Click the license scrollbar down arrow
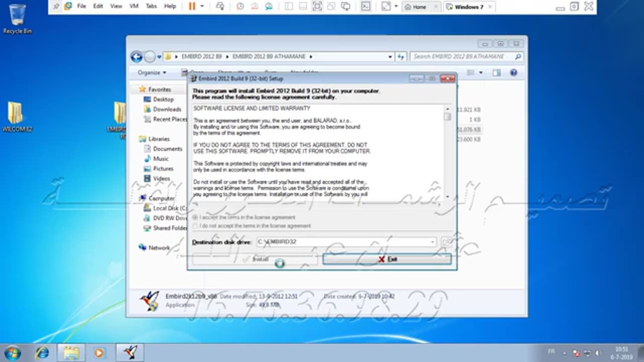 pos(447,197)
